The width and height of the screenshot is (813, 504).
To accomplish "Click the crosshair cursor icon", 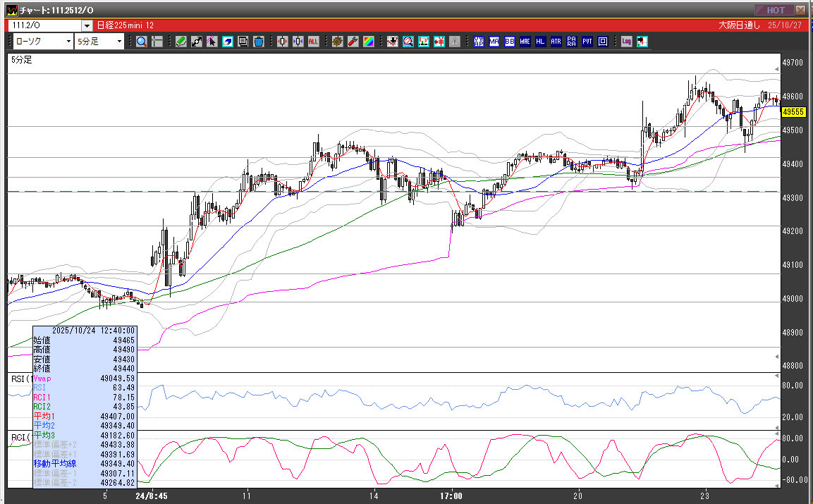I will [157, 42].
